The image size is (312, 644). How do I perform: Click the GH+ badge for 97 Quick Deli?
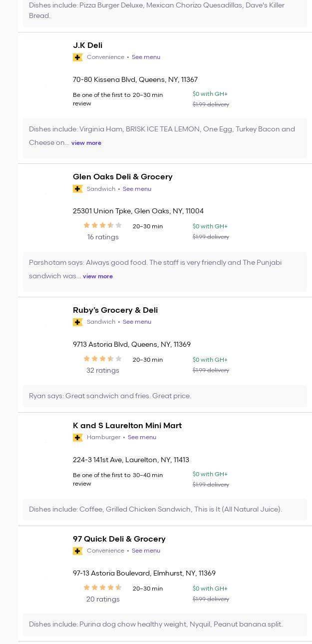(78, 551)
